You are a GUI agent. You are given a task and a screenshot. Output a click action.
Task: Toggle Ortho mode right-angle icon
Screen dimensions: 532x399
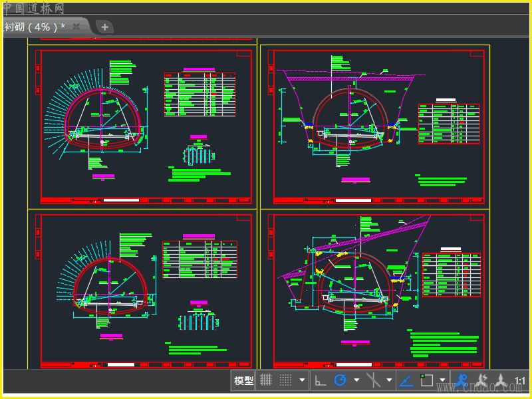(321, 380)
